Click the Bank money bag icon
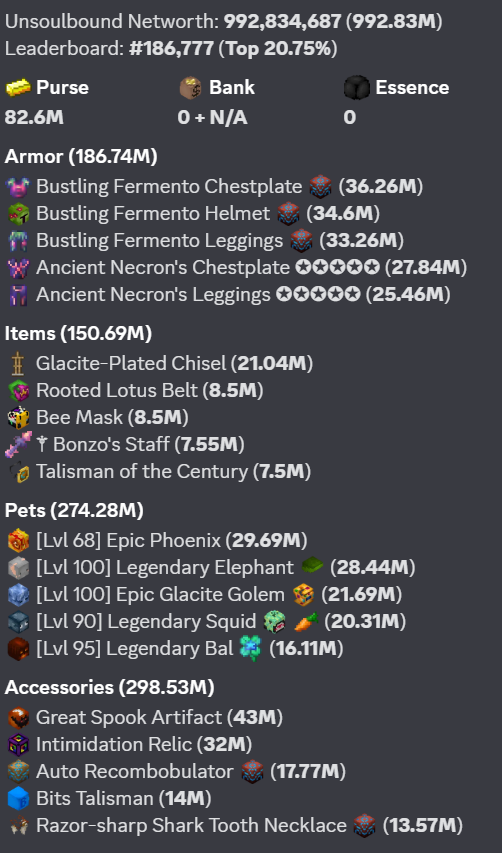 191,88
